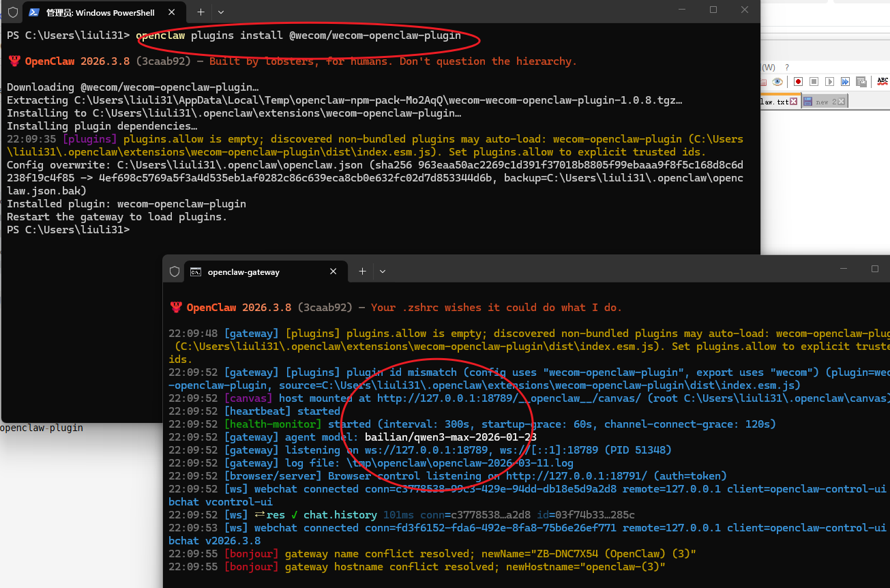Add a new tab in the openclaw-gateway window
The height and width of the screenshot is (588, 890).
click(362, 271)
